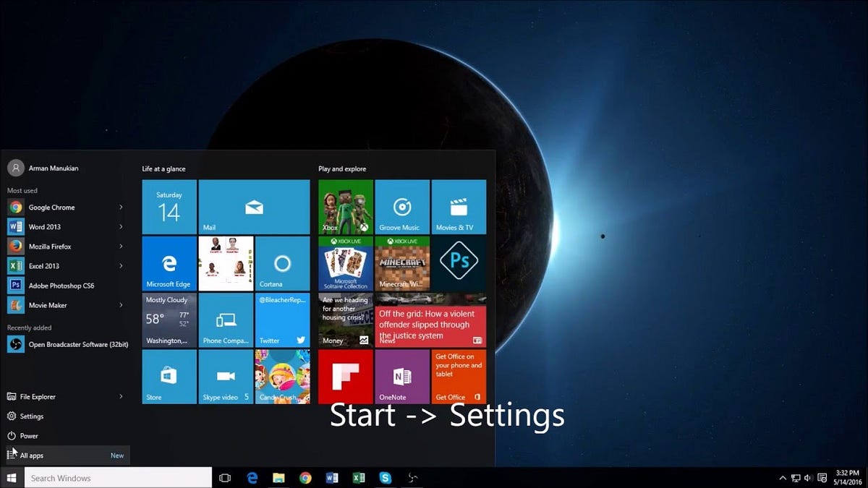Open Skype from the taskbar

[x=385, y=478]
